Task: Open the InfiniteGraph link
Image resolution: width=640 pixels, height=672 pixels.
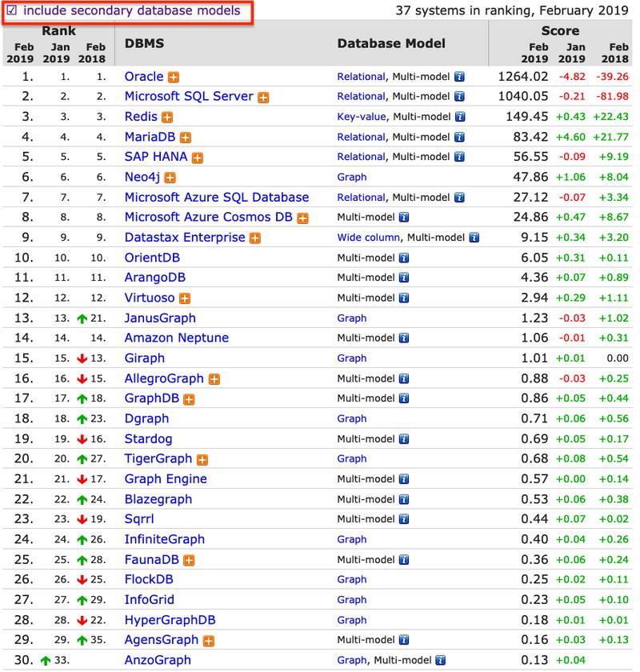Action: pyautogui.click(x=164, y=539)
